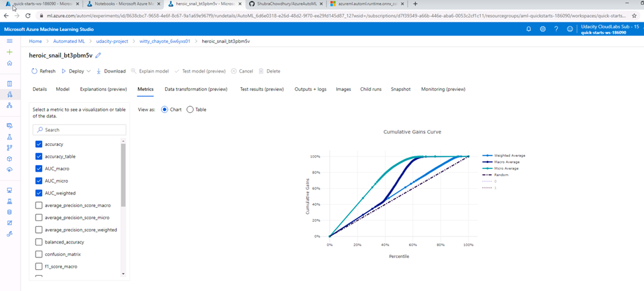
Task: Open Data Labeling sidebar icon
Action: [10, 223]
